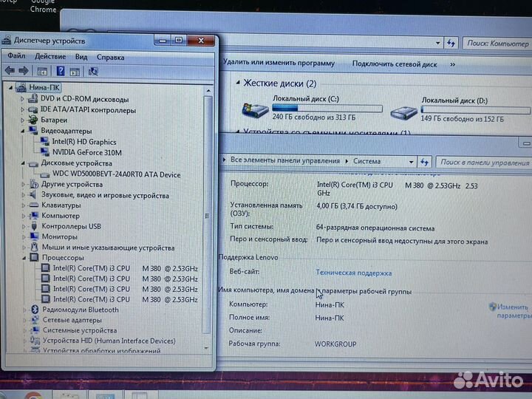532x399 pixels.
Task: Select the Клавиатуры category
Action: (61, 205)
